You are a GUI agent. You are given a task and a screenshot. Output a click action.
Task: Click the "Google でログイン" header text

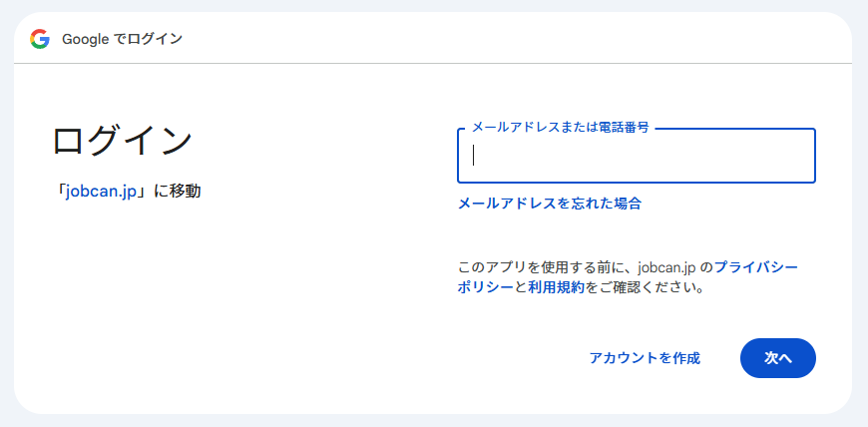tap(122, 39)
